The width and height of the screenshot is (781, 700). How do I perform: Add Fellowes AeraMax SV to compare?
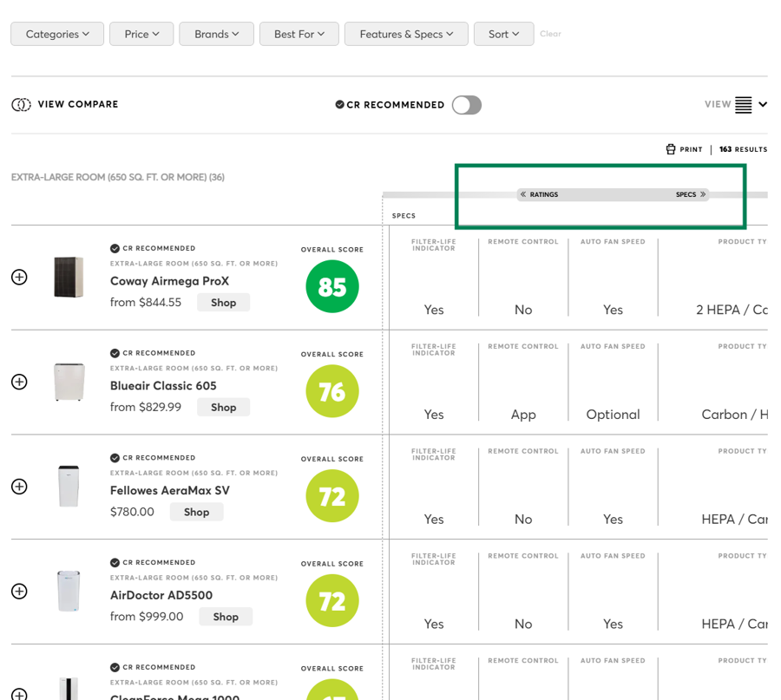(19, 487)
